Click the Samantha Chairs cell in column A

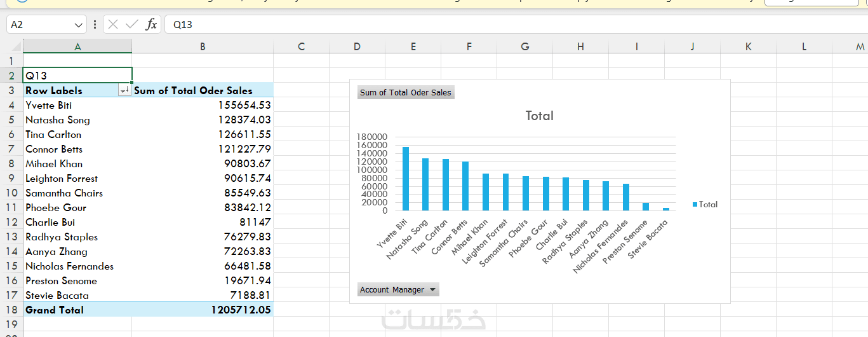click(77, 193)
